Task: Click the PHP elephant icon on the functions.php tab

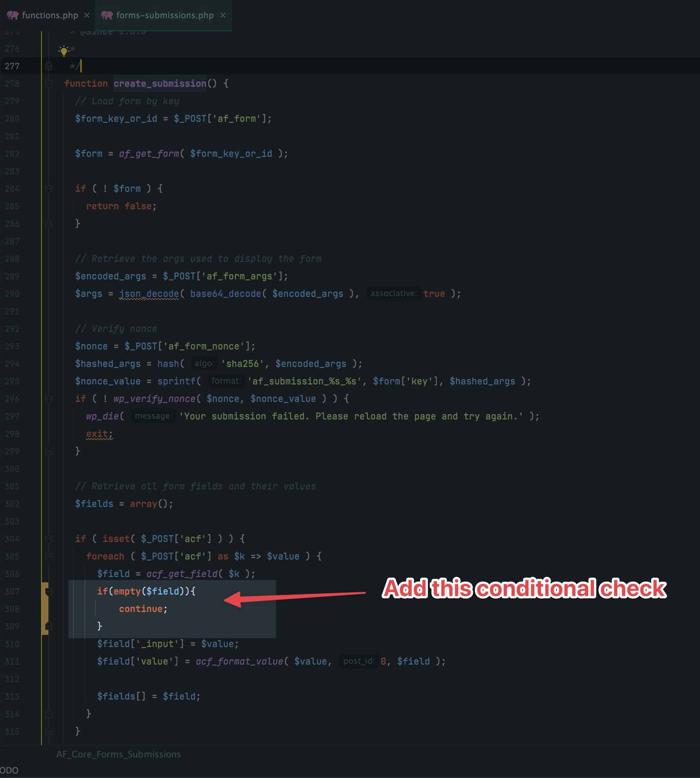Action: [13, 15]
